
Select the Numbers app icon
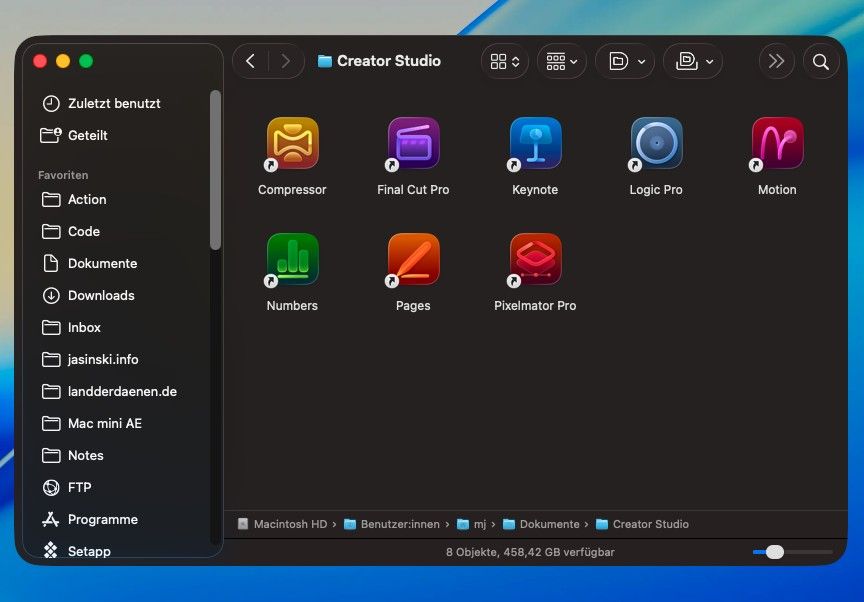(x=292, y=259)
